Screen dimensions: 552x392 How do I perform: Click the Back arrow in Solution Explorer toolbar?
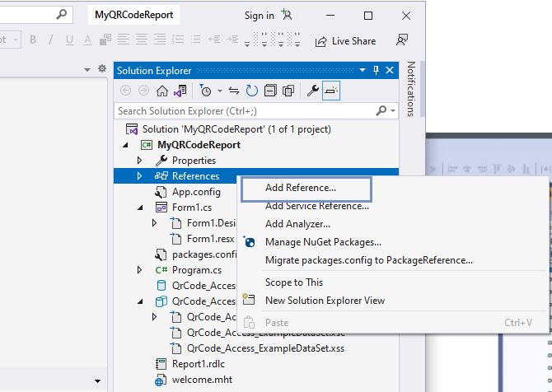(126, 91)
